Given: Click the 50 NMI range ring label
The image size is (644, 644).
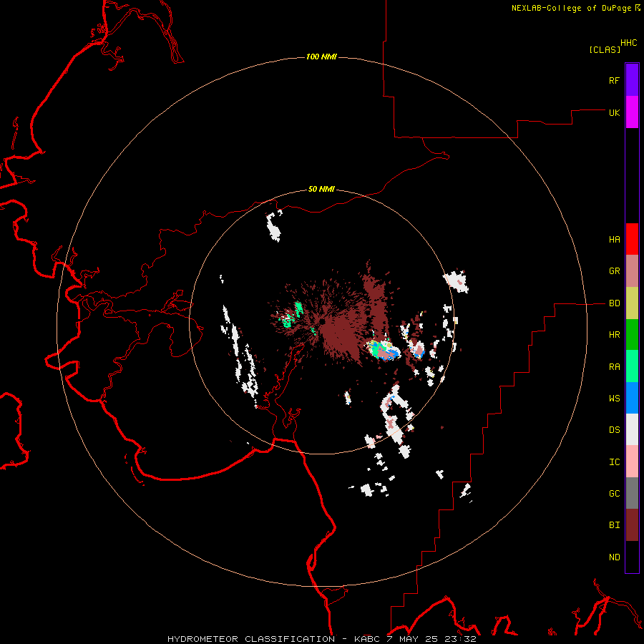Looking at the screenshot, I should [321, 189].
